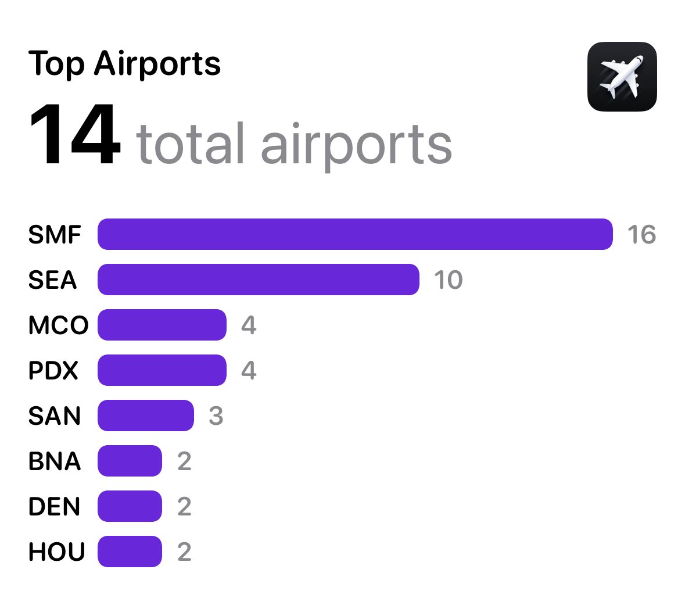The image size is (685, 616).
Task: Click the Flighty airplane app icon
Action: click(622, 77)
